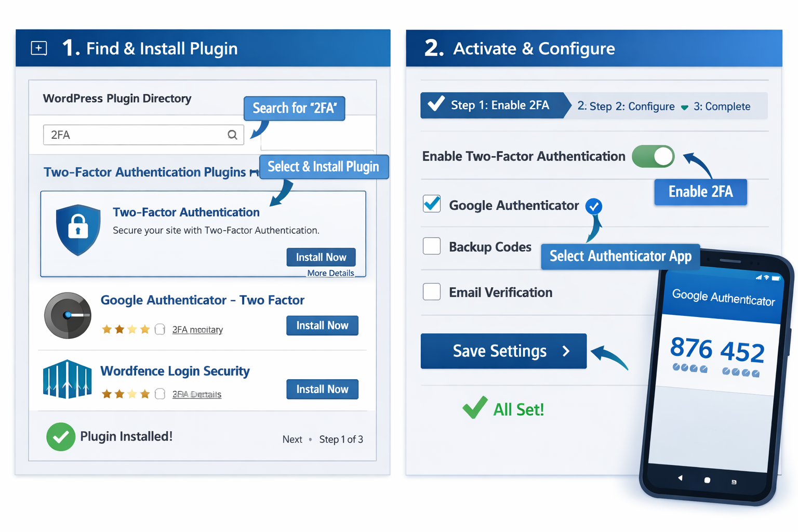Viewport: 798px width, 532px height.
Task: Click the green All Set checkmark
Action: [474, 408]
